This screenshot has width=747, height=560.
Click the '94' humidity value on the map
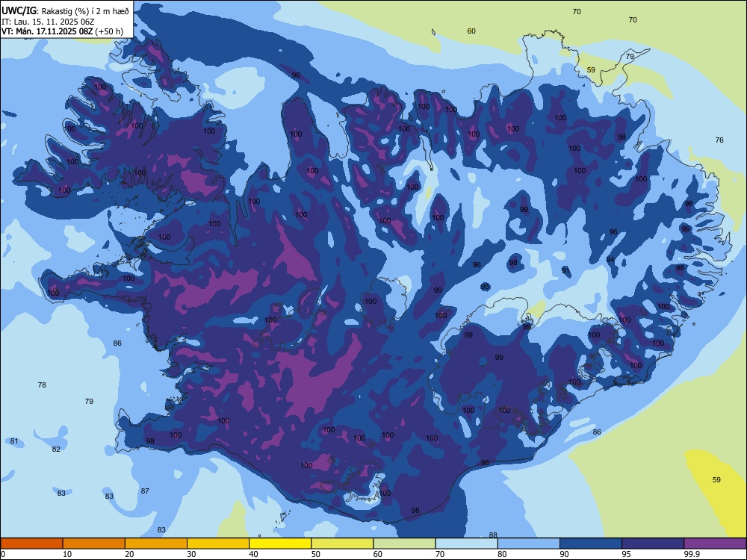coord(610,260)
